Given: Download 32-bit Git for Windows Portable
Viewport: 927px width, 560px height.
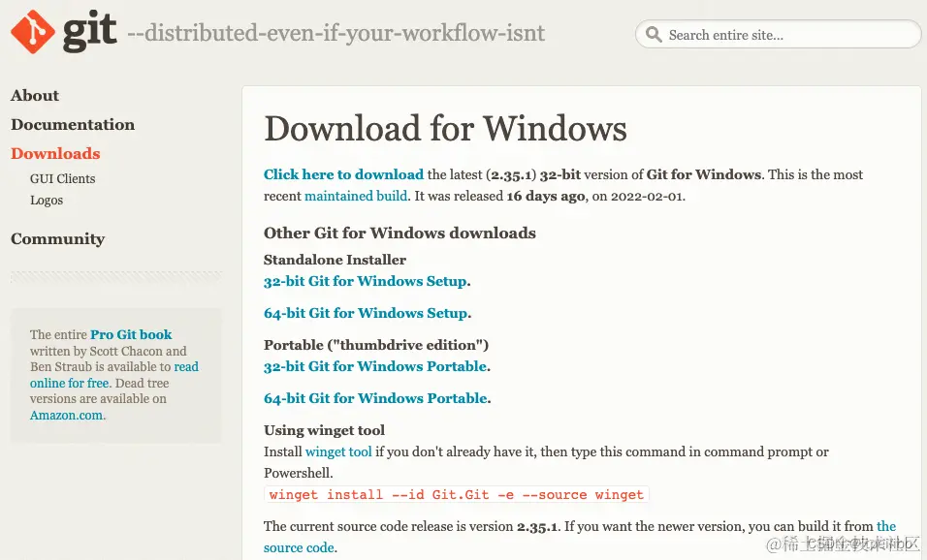Looking at the screenshot, I should tap(375, 366).
